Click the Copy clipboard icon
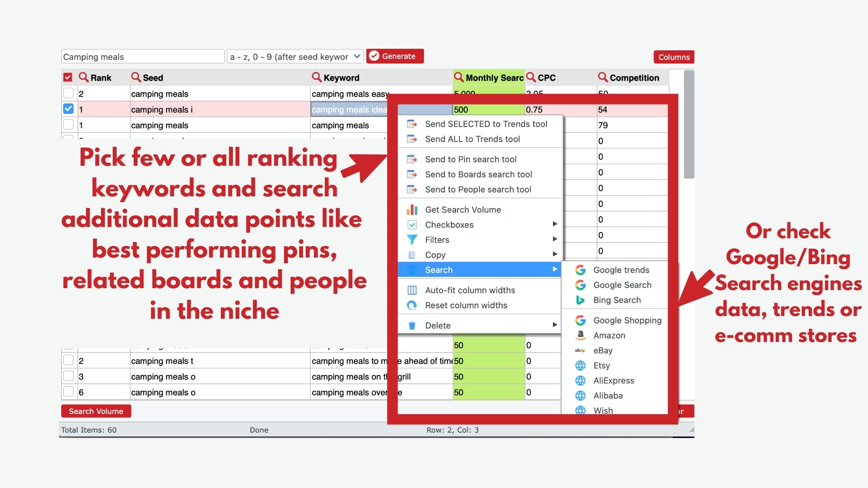Image resolution: width=868 pixels, height=488 pixels. coord(412,255)
